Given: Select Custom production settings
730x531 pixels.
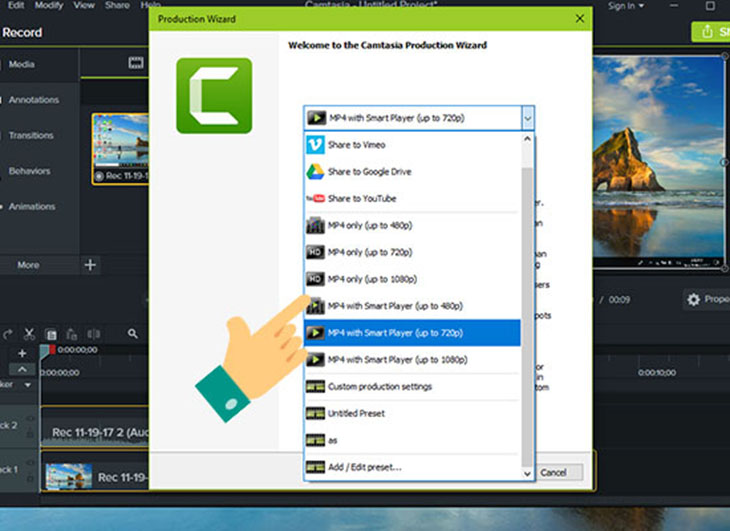Looking at the screenshot, I should point(412,387).
